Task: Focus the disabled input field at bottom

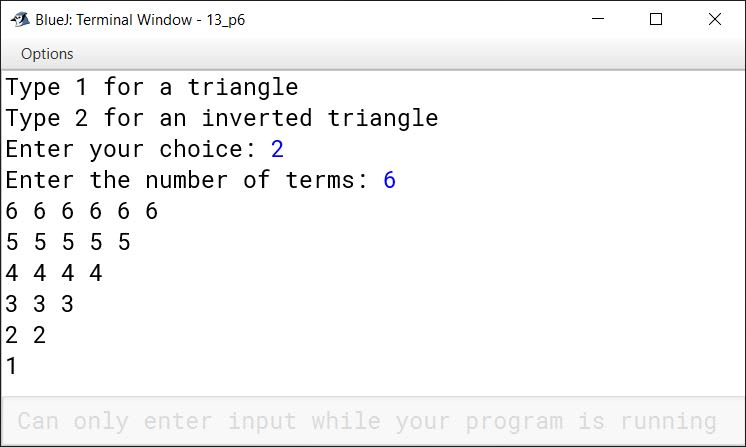Action: [x=373, y=421]
